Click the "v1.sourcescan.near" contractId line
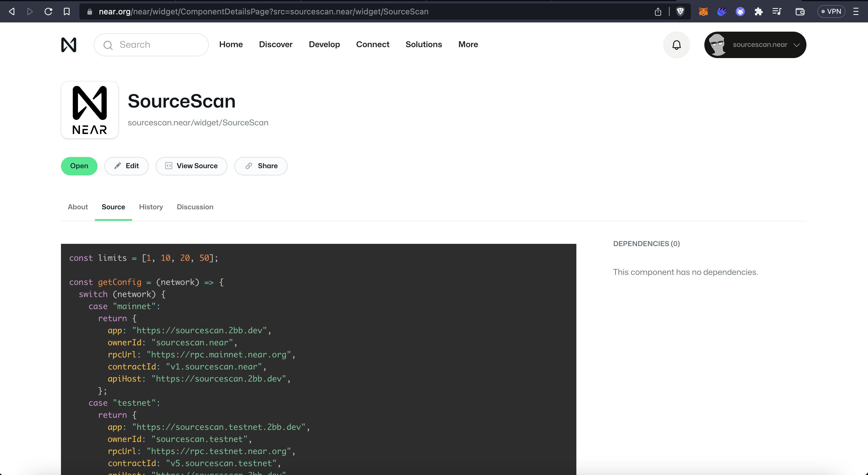Screen dimensions: 868x475 pyautogui.click(x=187, y=367)
